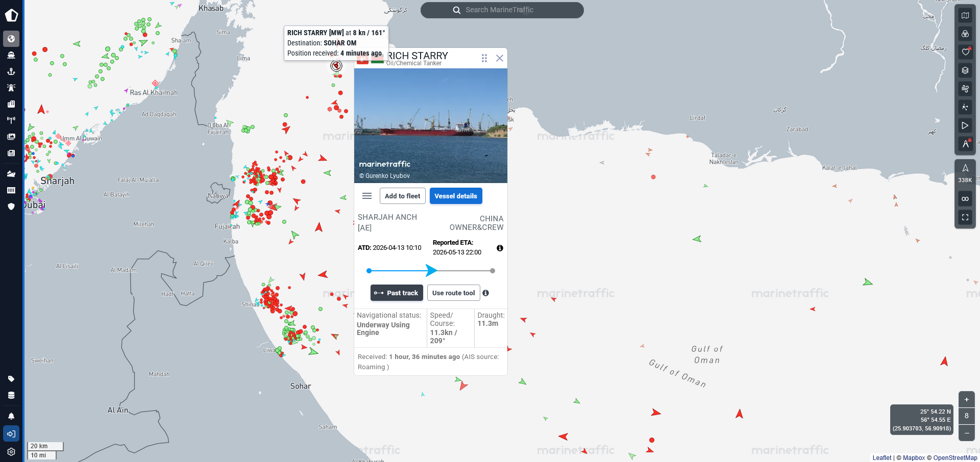Open the cargo ship sidebar icon

click(x=11, y=174)
